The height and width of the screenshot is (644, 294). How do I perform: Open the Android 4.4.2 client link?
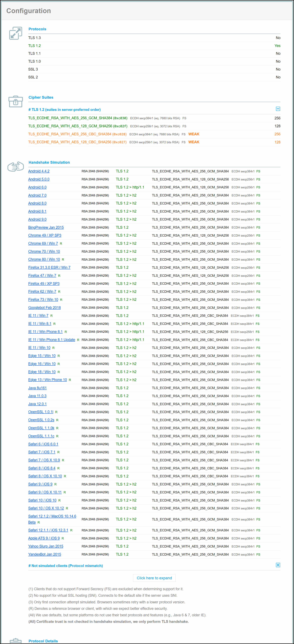(x=39, y=171)
